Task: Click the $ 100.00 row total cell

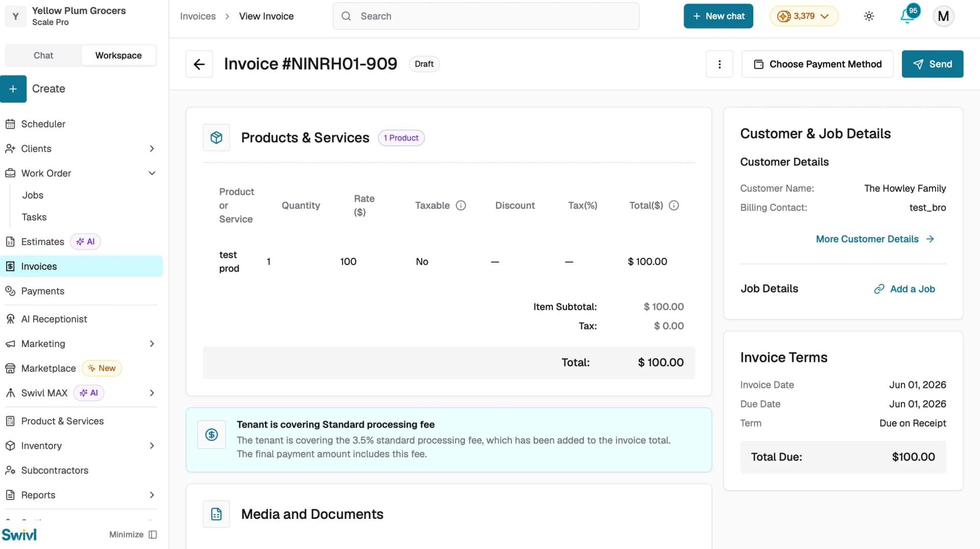Action: [x=647, y=262]
